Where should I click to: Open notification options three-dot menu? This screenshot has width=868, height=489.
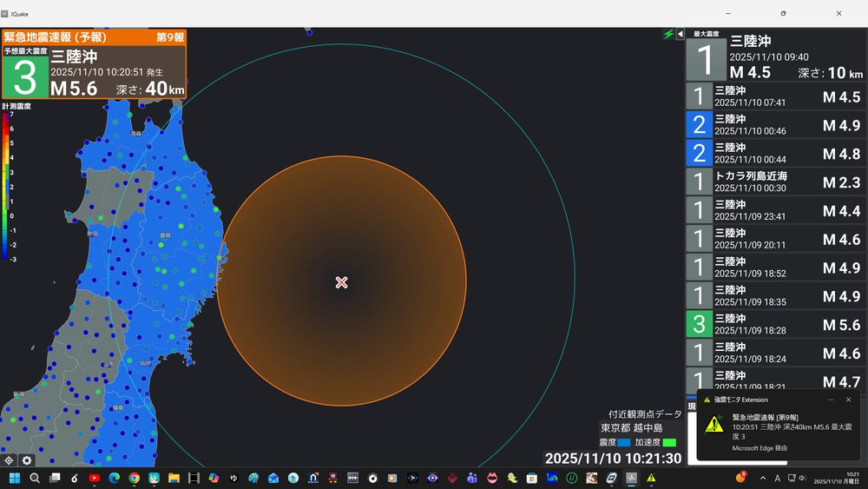click(831, 400)
